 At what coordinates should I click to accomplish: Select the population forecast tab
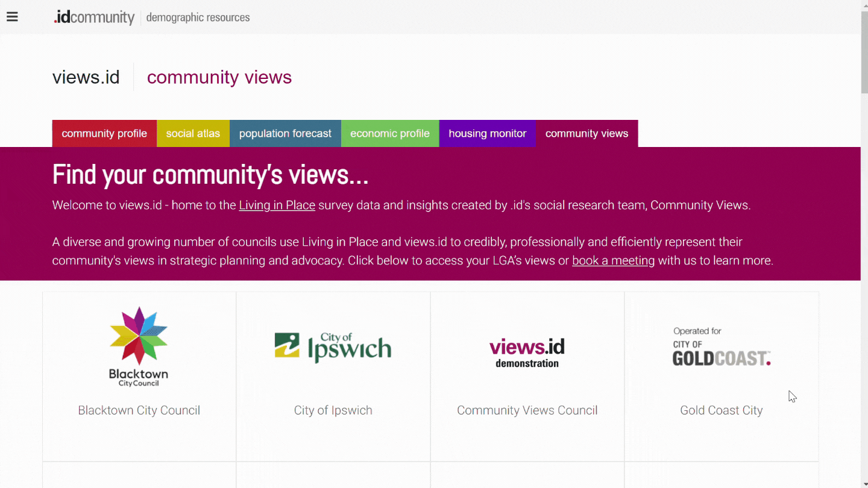[x=285, y=134]
